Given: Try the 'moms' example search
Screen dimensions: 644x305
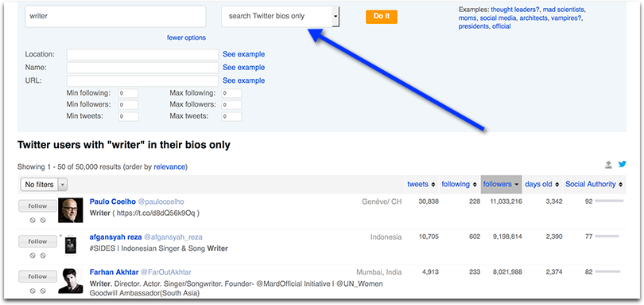Looking at the screenshot, I should click(x=467, y=18).
